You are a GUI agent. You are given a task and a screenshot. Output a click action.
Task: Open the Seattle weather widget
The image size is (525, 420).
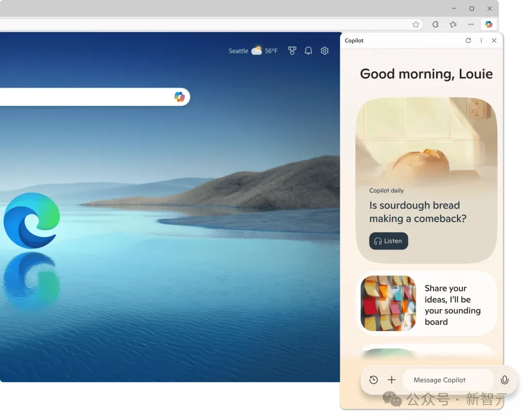(x=253, y=51)
